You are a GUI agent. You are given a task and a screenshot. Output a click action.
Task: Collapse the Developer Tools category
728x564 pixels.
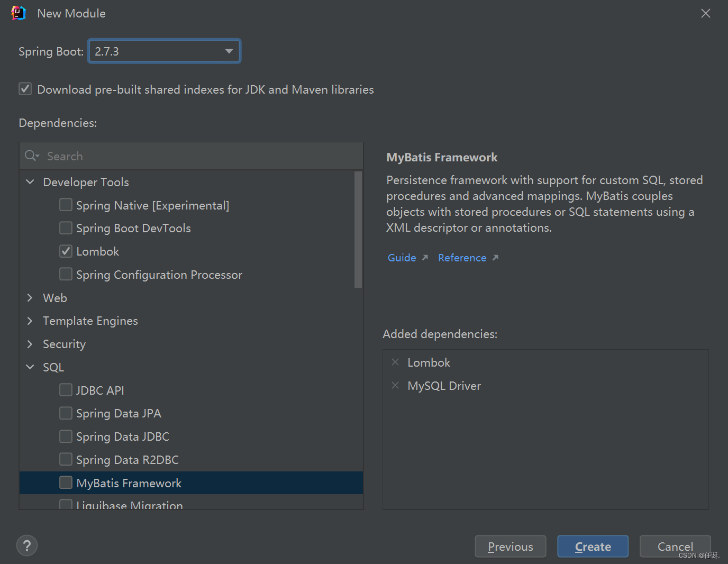(x=30, y=182)
